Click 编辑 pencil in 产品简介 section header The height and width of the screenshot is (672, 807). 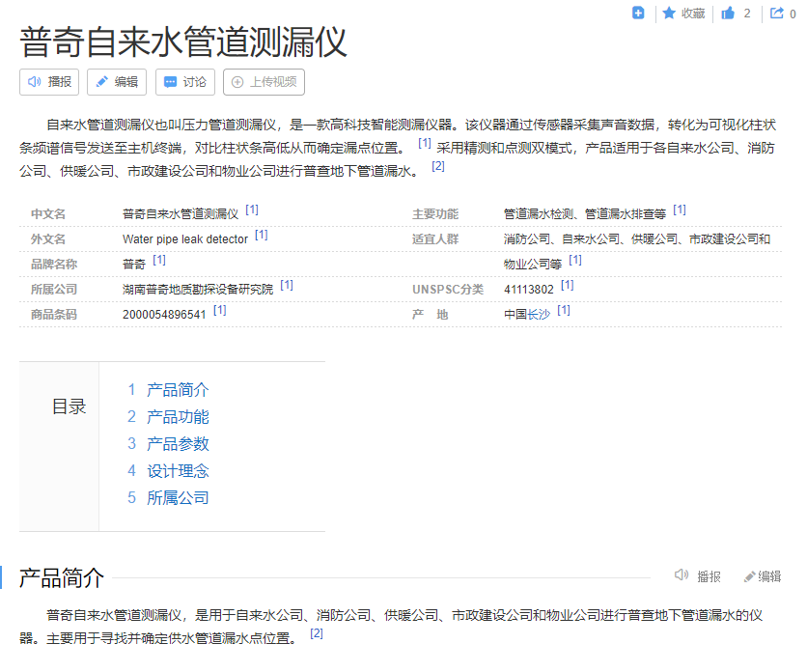pyautogui.click(x=763, y=576)
